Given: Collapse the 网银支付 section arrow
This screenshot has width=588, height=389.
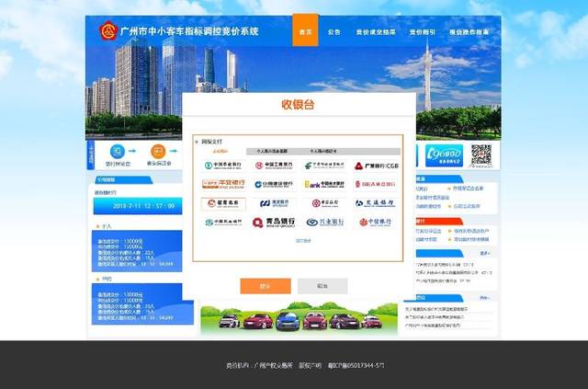Looking at the screenshot, I should click(197, 142).
